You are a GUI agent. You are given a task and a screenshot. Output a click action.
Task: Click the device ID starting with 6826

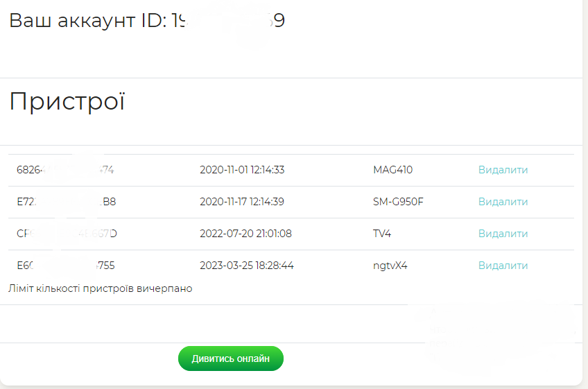coord(65,170)
